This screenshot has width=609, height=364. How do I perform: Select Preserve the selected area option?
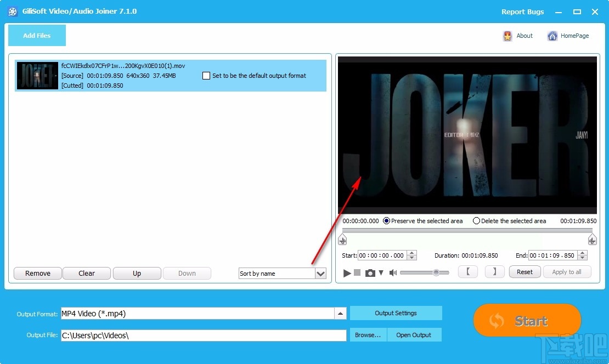[386, 221]
